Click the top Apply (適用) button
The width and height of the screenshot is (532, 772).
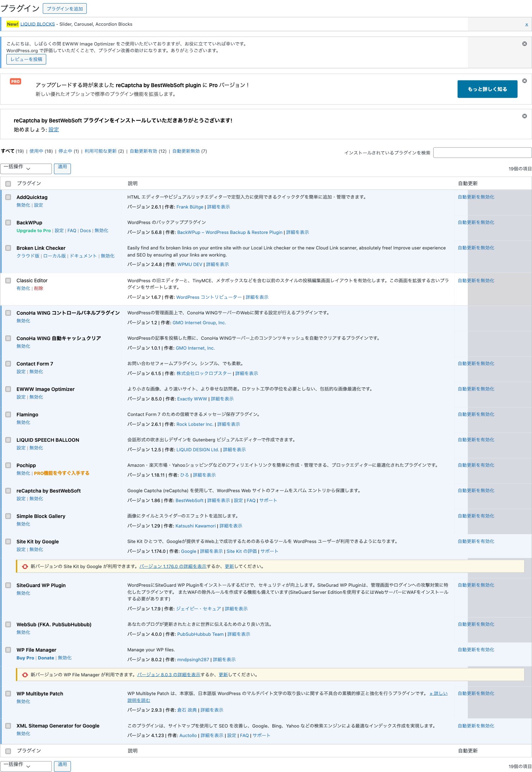click(62, 168)
